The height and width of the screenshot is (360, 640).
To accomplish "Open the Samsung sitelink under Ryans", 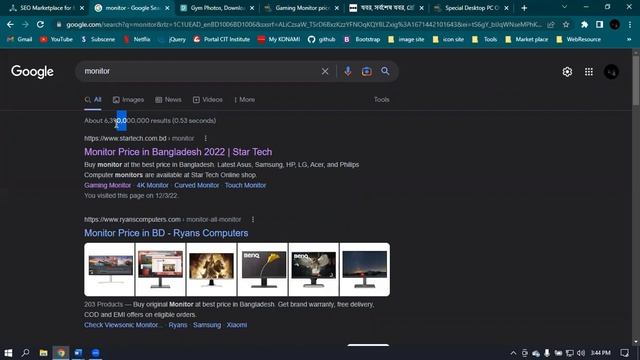I will (207, 325).
